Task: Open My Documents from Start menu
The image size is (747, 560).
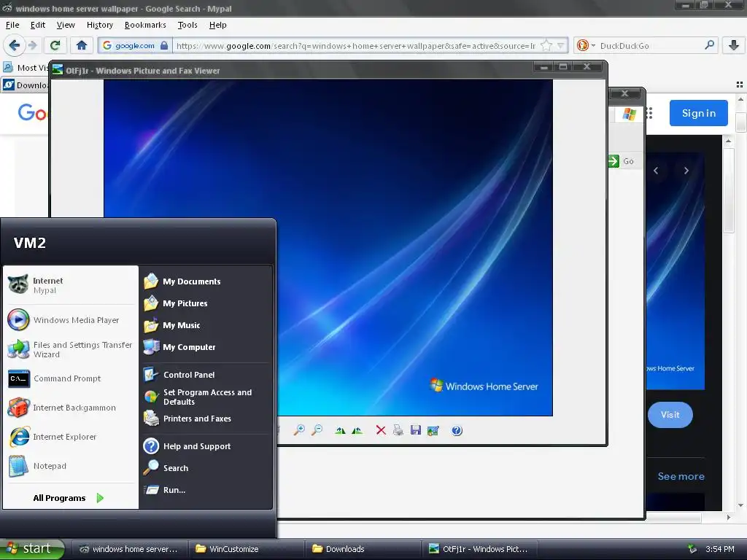Action: pos(206,281)
